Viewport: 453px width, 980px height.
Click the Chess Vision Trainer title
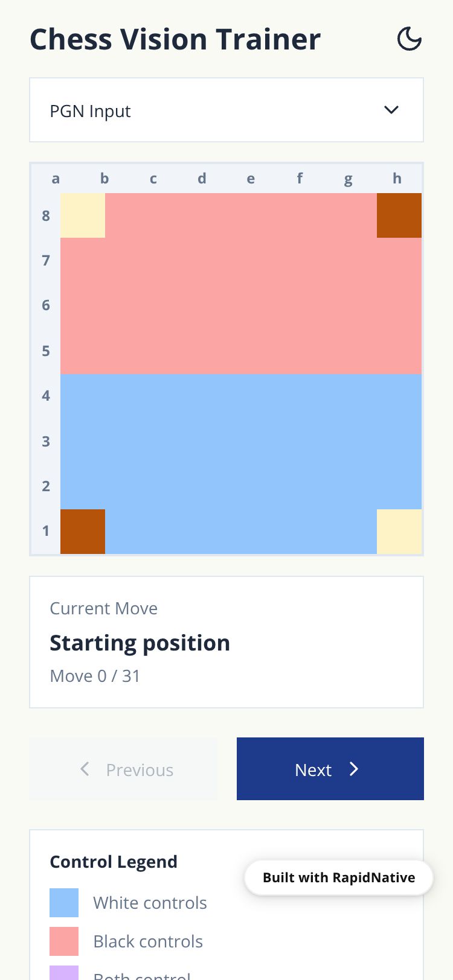click(x=175, y=40)
